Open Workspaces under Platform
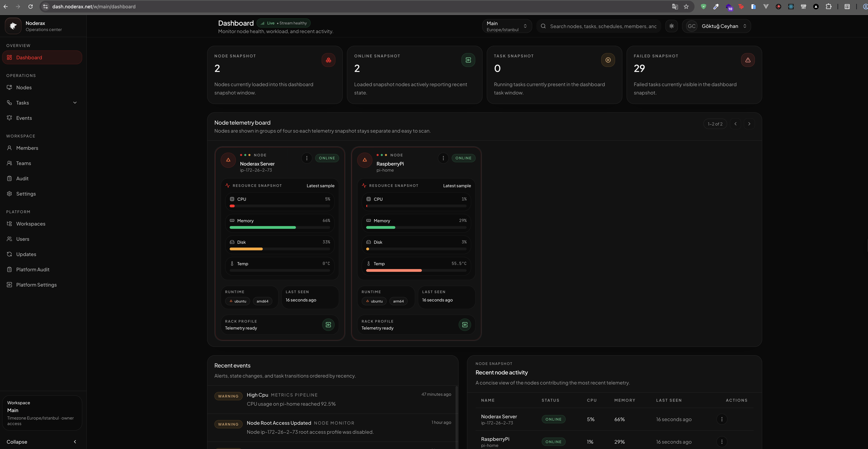Image resolution: width=868 pixels, height=449 pixels. [42, 224]
